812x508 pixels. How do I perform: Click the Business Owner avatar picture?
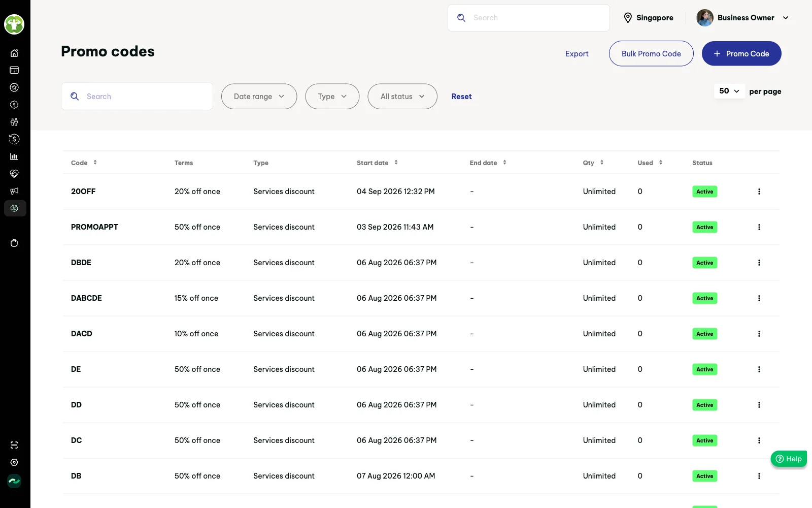point(705,18)
